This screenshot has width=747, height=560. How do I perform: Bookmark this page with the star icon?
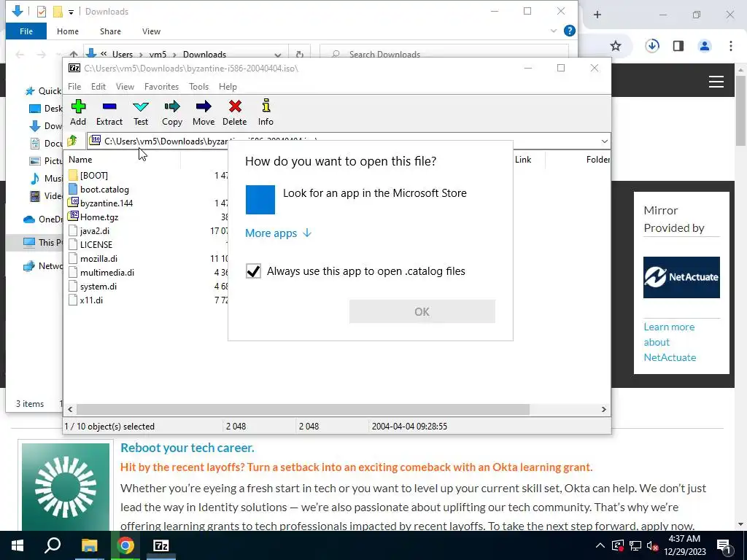616,46
